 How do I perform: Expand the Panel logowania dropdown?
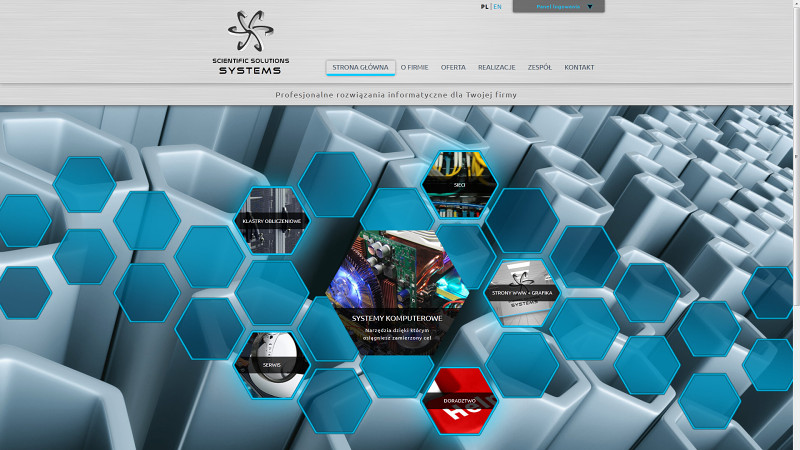click(x=559, y=7)
